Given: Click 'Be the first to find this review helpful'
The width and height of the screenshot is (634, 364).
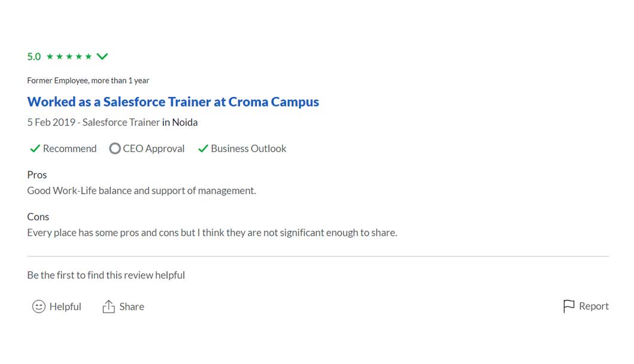Looking at the screenshot, I should [106, 275].
